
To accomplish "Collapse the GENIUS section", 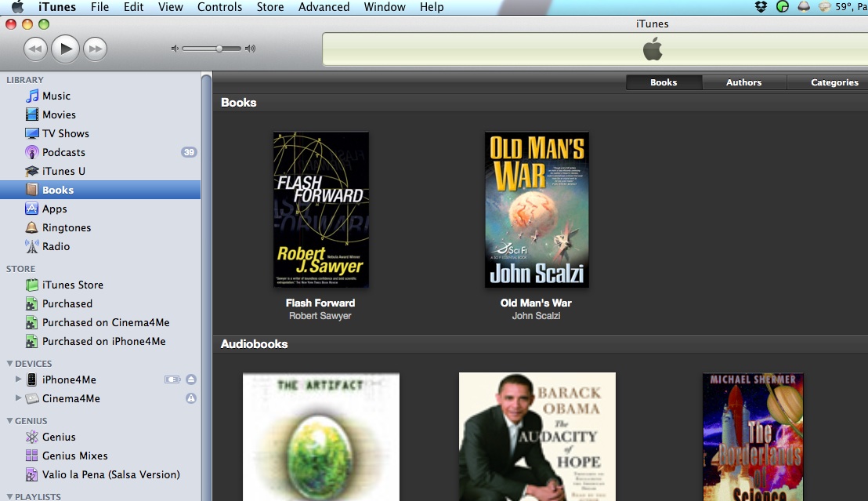I will tap(9, 421).
